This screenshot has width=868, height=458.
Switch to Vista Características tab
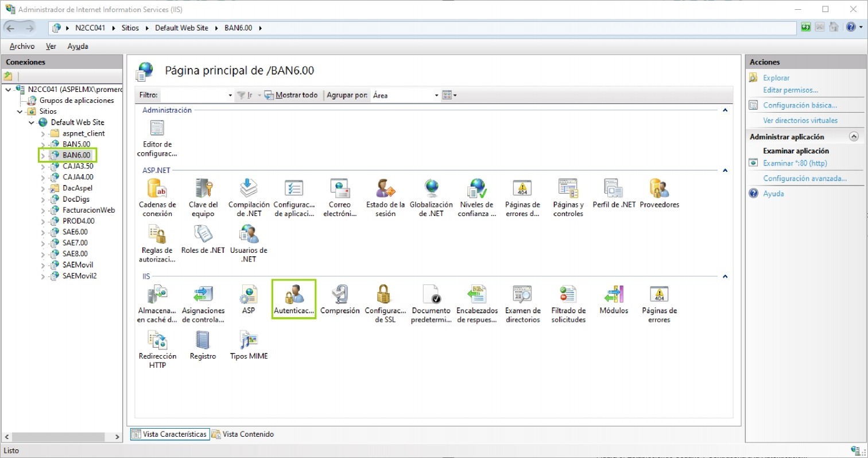tap(169, 434)
